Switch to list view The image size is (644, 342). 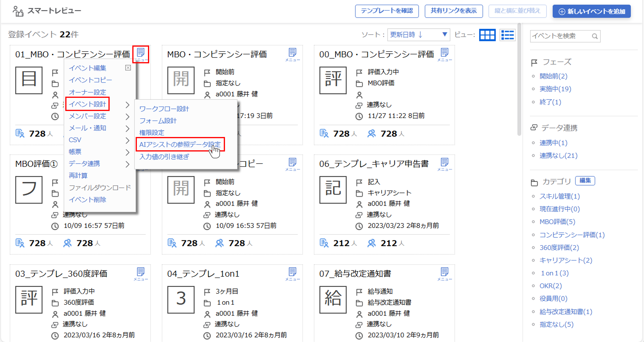pos(507,35)
